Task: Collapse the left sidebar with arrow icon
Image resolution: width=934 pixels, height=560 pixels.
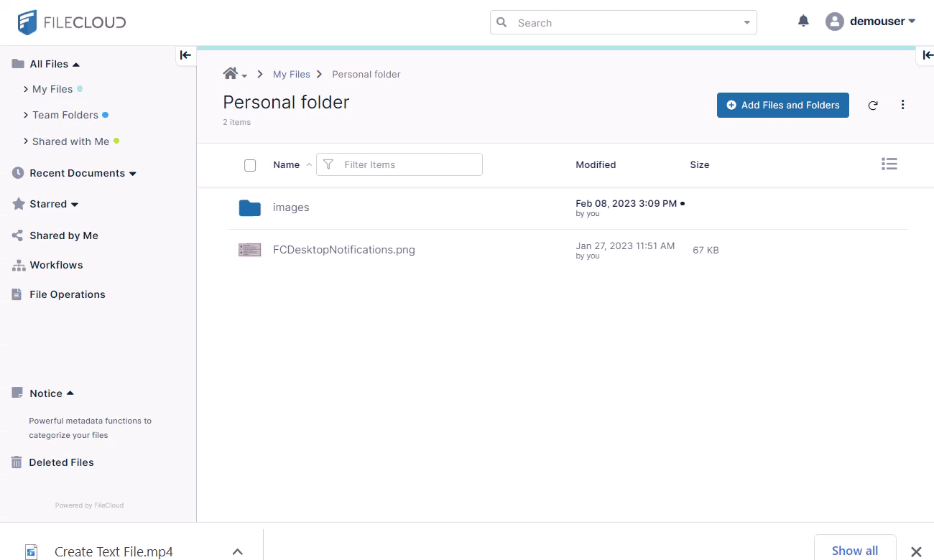Action: coord(185,55)
